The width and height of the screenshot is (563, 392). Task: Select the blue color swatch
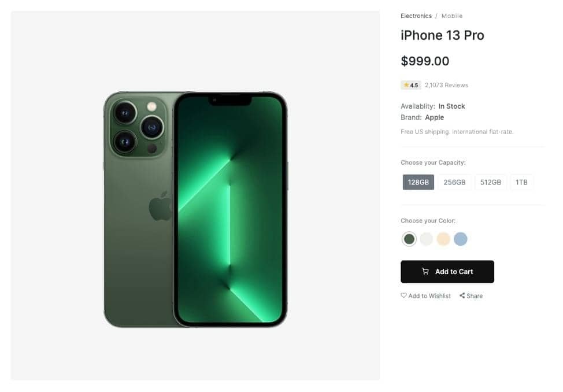click(x=460, y=239)
